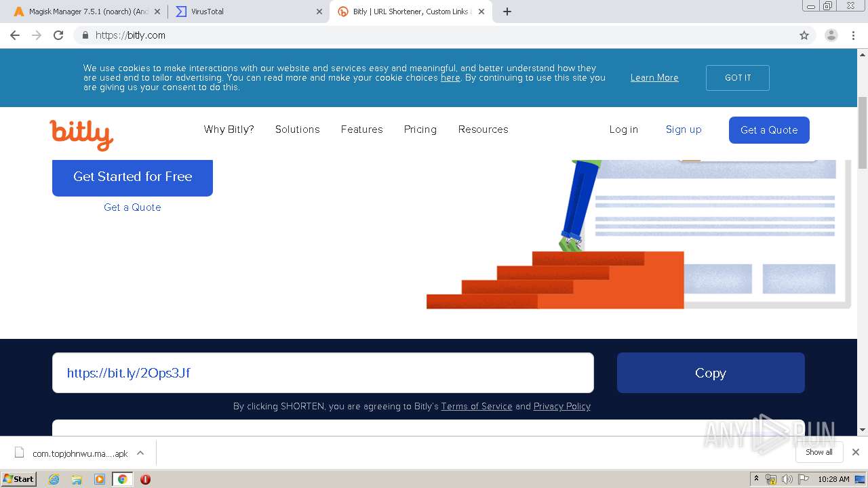Close the Magisk Manager tab

tap(157, 12)
